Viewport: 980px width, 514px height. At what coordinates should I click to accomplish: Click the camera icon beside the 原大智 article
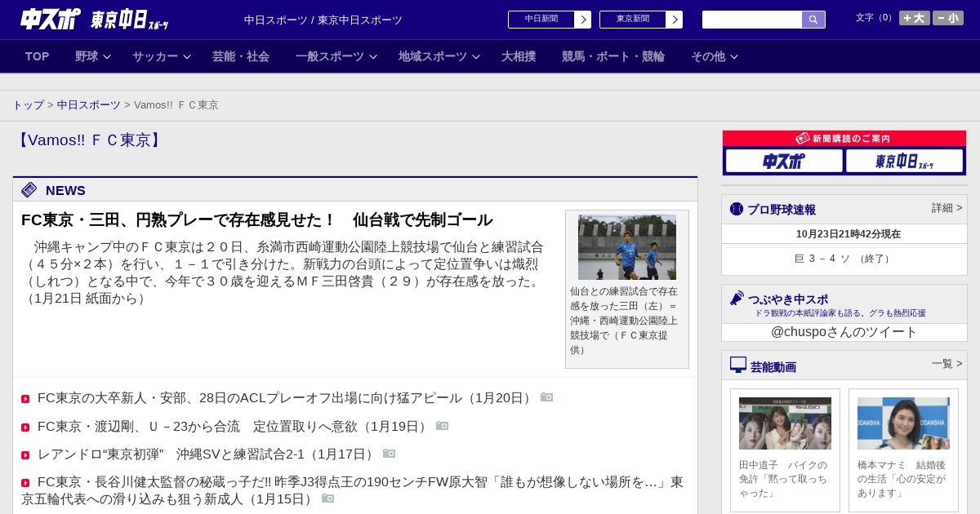(x=327, y=498)
